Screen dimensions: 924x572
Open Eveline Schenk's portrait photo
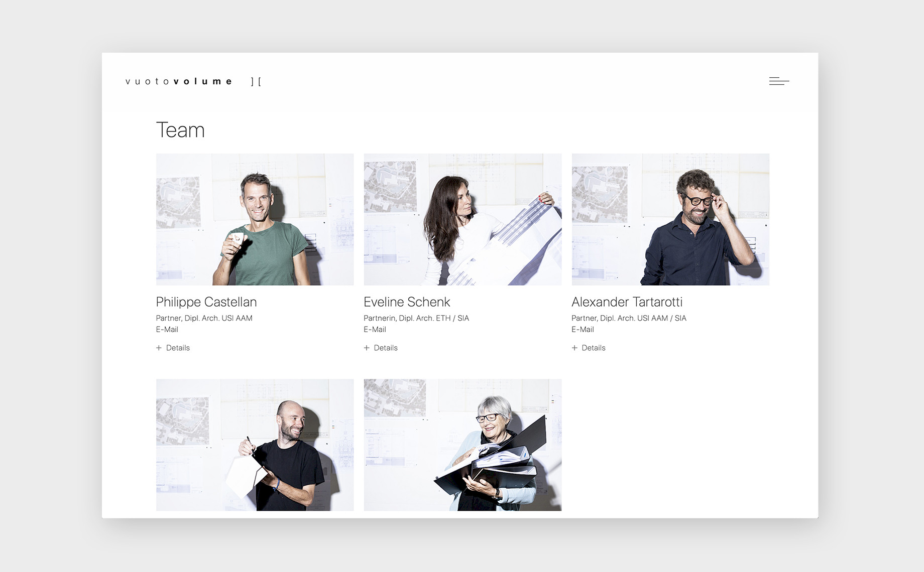(463, 219)
